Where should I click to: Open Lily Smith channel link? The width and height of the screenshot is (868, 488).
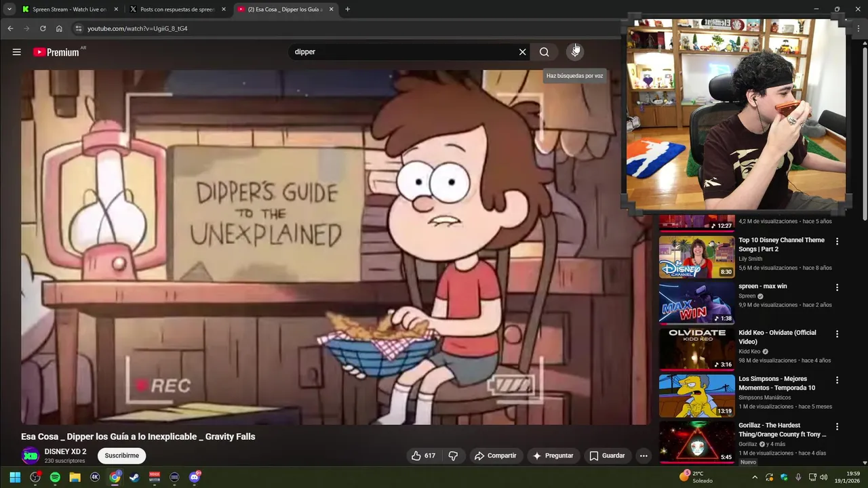pyautogui.click(x=750, y=259)
